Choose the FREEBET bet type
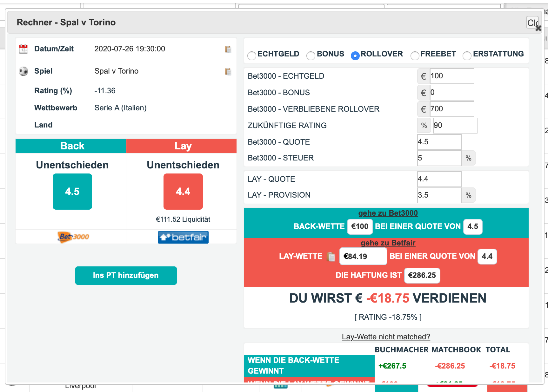 point(415,56)
